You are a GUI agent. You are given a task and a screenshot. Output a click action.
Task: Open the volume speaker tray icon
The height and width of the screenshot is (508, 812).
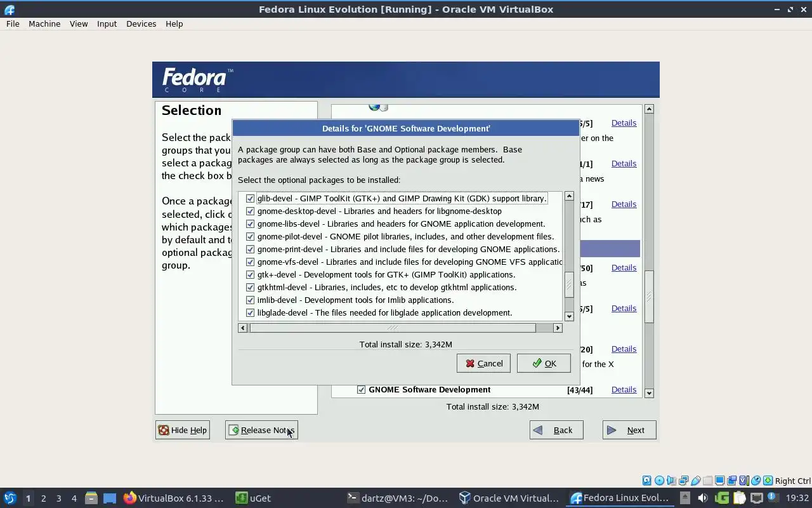(x=703, y=498)
